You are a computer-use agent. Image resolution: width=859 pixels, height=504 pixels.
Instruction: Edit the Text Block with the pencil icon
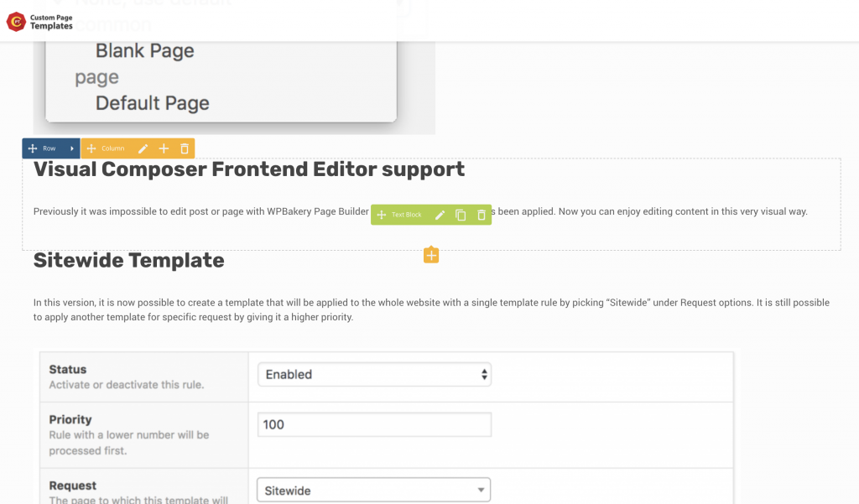coord(440,215)
